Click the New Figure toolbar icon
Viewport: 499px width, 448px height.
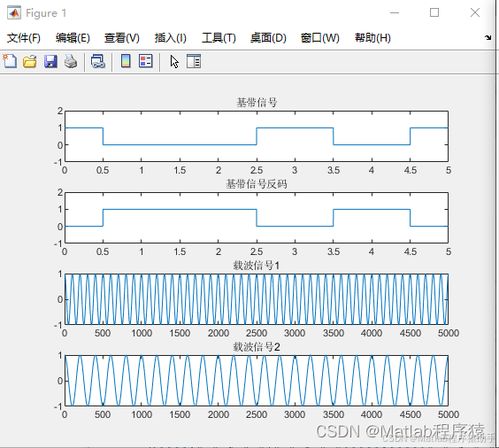10,61
